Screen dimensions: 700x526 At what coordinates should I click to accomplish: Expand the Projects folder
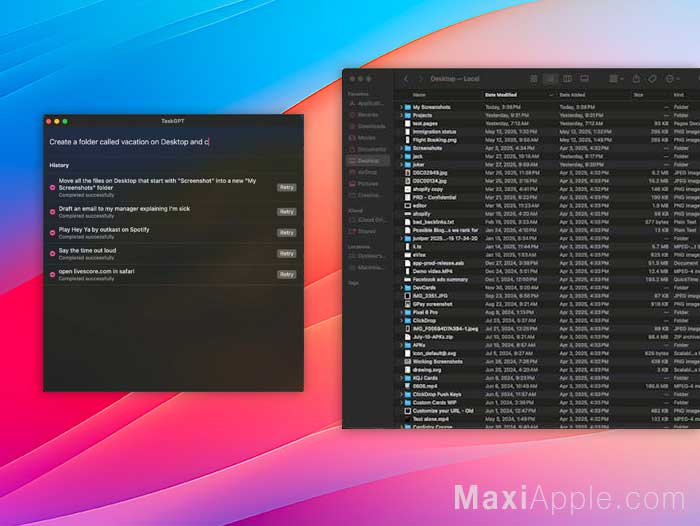401,115
